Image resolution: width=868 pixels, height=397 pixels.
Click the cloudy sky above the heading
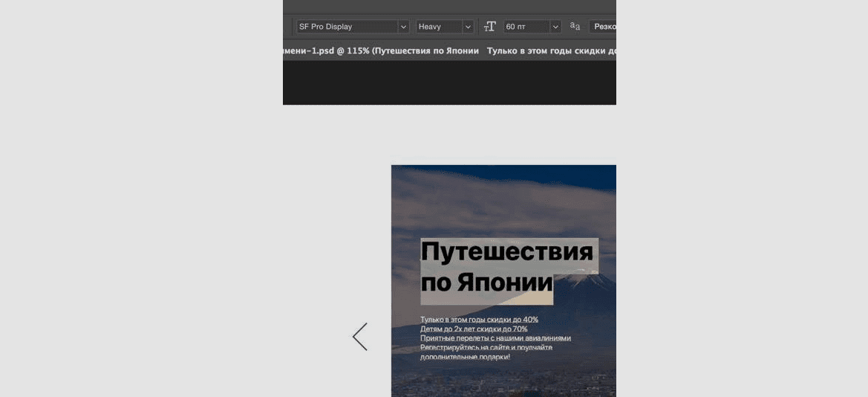503,201
